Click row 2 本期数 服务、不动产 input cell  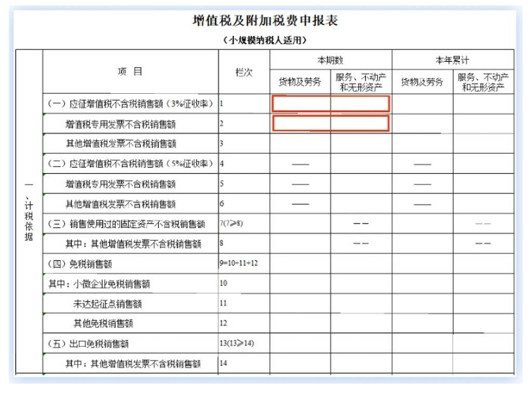(x=360, y=123)
